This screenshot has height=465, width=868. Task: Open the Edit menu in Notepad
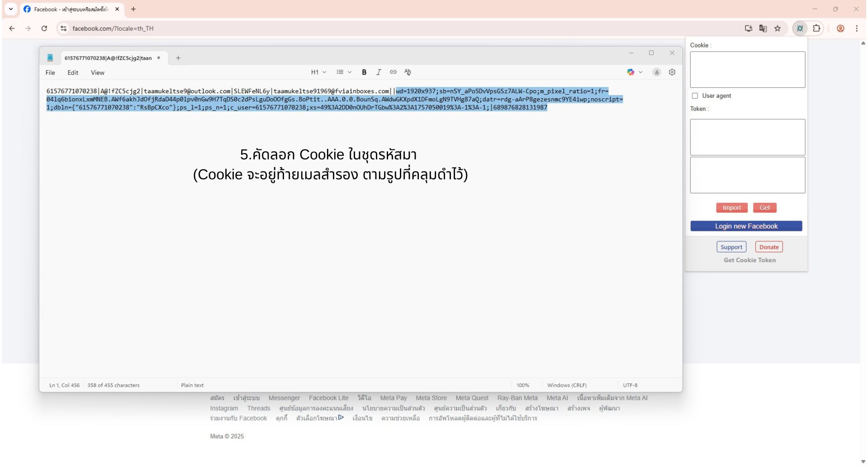[73, 73]
